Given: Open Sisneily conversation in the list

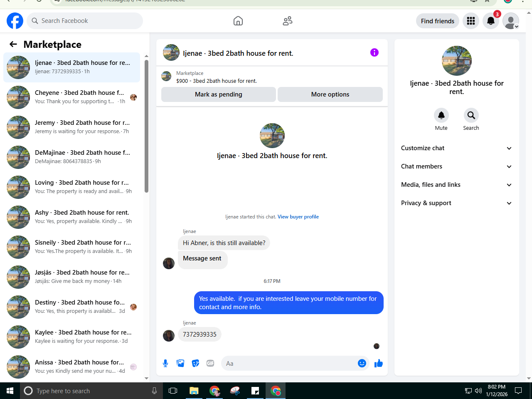Looking at the screenshot, I should coord(71,247).
